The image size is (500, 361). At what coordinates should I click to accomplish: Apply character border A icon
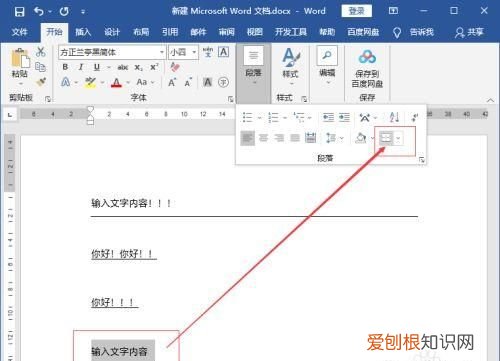pos(223,52)
